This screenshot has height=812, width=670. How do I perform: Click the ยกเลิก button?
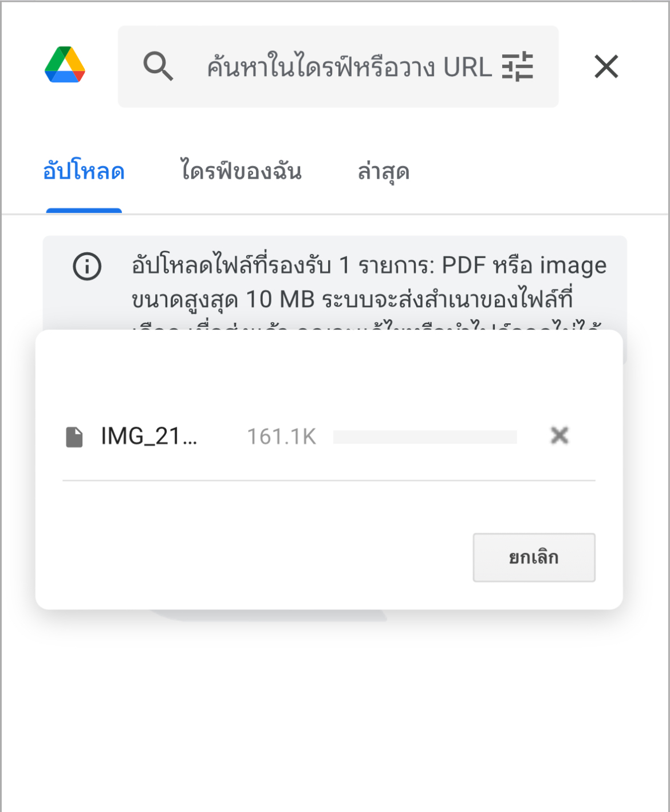click(534, 557)
